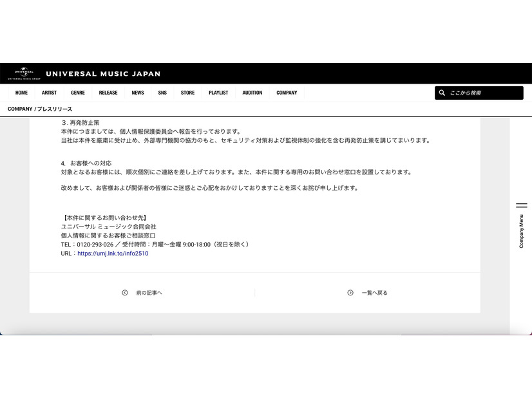Click the previous article arrow icon

[x=125, y=293]
